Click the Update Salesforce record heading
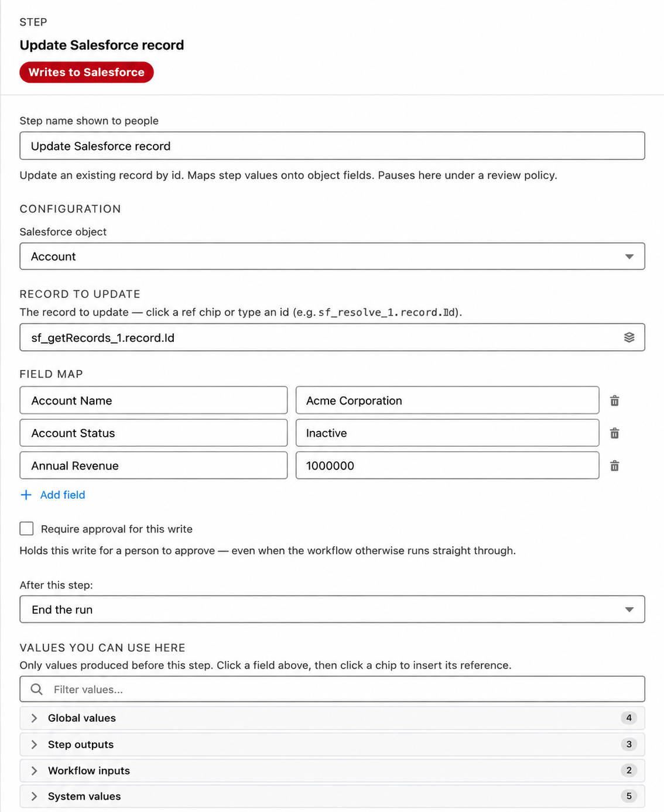 [102, 45]
